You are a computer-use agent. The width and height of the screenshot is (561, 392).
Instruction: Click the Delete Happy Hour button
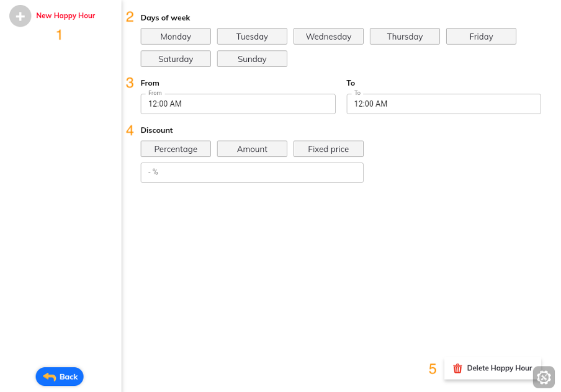[493, 368]
